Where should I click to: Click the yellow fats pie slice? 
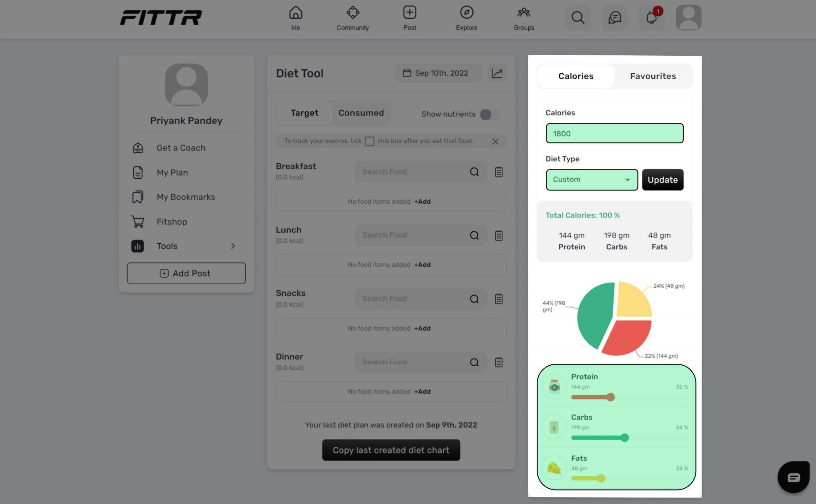(633, 301)
